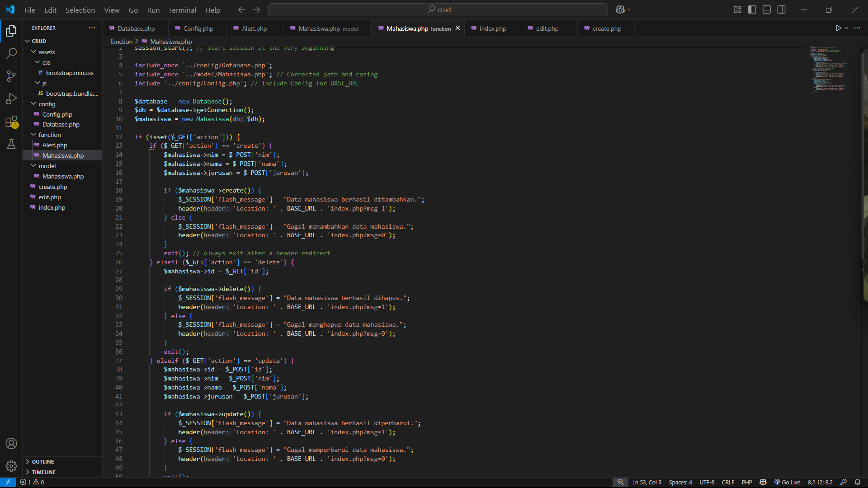The image size is (868, 488).
Task: Toggle the primary side bar layout button
Action: click(752, 9)
